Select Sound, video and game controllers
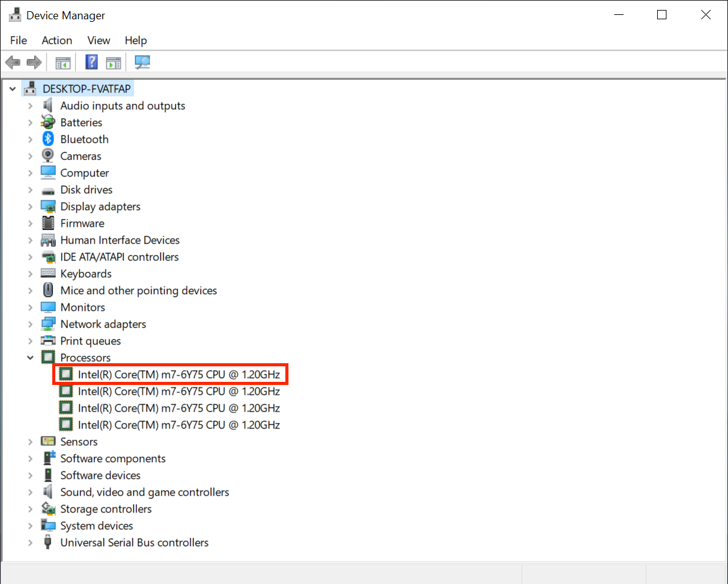This screenshot has height=584, width=728. point(144,492)
